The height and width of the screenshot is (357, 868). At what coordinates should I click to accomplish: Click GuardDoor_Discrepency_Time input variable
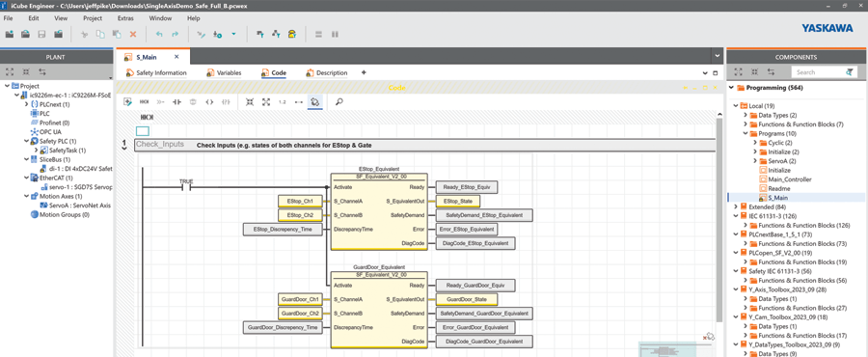point(283,328)
